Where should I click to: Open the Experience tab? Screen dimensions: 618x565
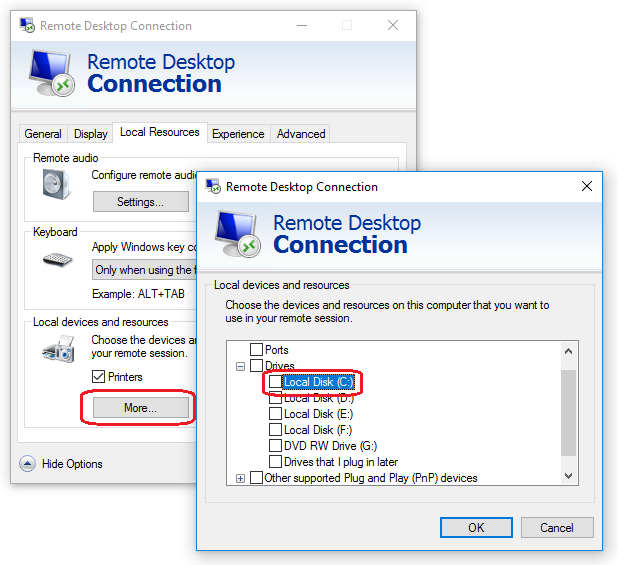coord(238,134)
